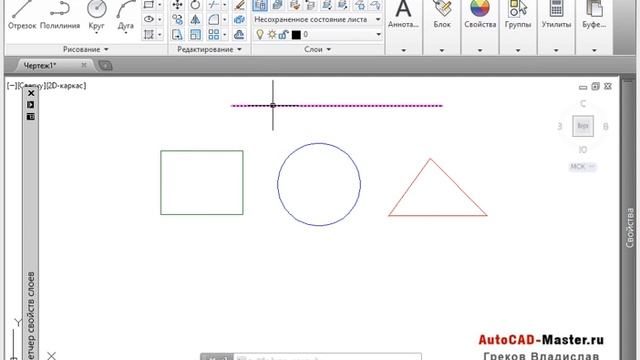This screenshot has height=360, width=640.
Task: Click ViewCube north direction С
Action: (x=583, y=104)
